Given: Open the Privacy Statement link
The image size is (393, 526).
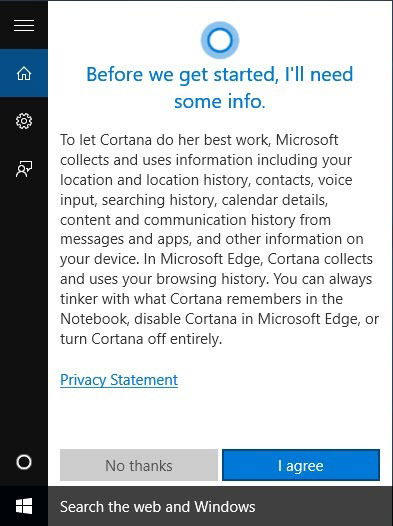Looking at the screenshot, I should (119, 380).
